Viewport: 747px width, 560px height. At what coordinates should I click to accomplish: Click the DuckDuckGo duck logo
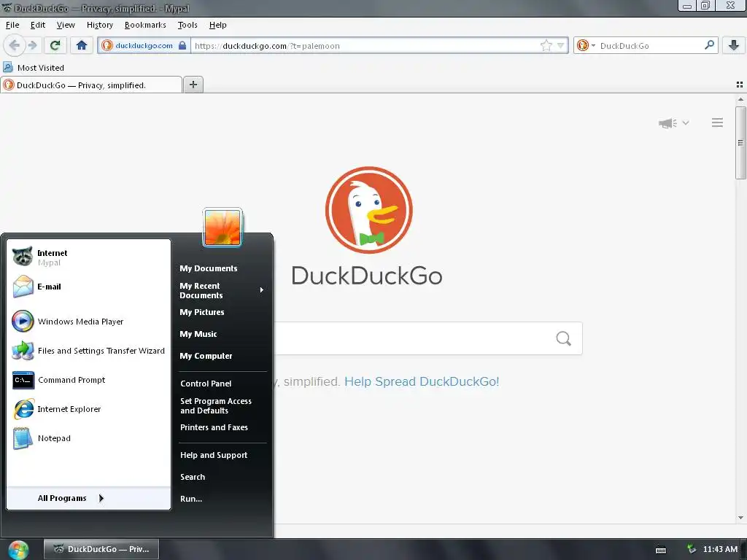point(368,210)
